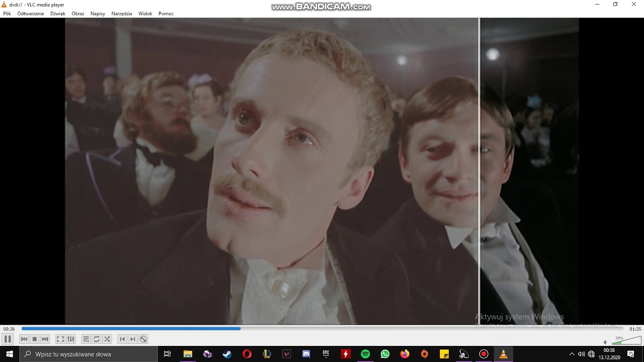Open the Windows notification center
This screenshot has width=644, height=362.
(631, 354)
